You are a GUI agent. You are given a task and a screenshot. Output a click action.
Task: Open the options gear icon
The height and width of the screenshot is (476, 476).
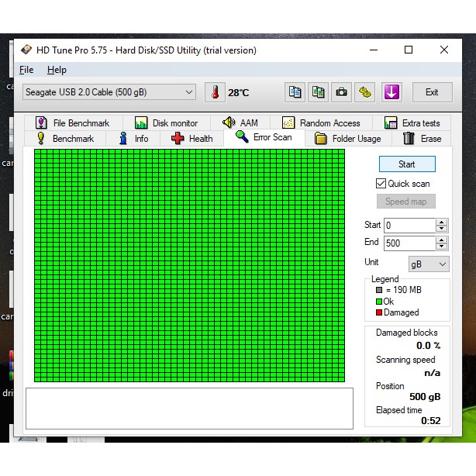365,92
